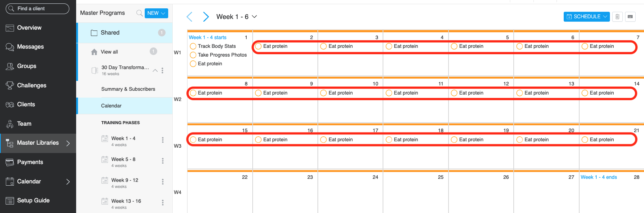Screen dimensions: 644x213
Task: Tick Eat protein circle on day 8
Action: (193, 93)
